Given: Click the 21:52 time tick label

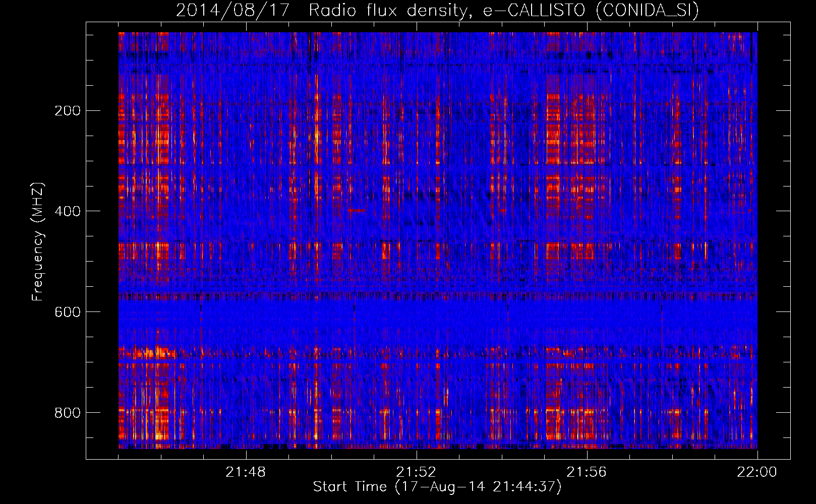Looking at the screenshot, I should [x=416, y=472].
